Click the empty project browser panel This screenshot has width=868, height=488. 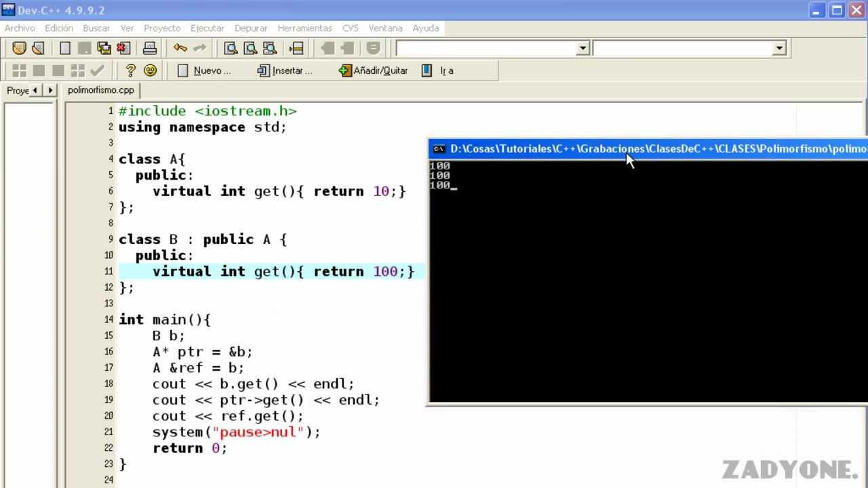click(29, 295)
